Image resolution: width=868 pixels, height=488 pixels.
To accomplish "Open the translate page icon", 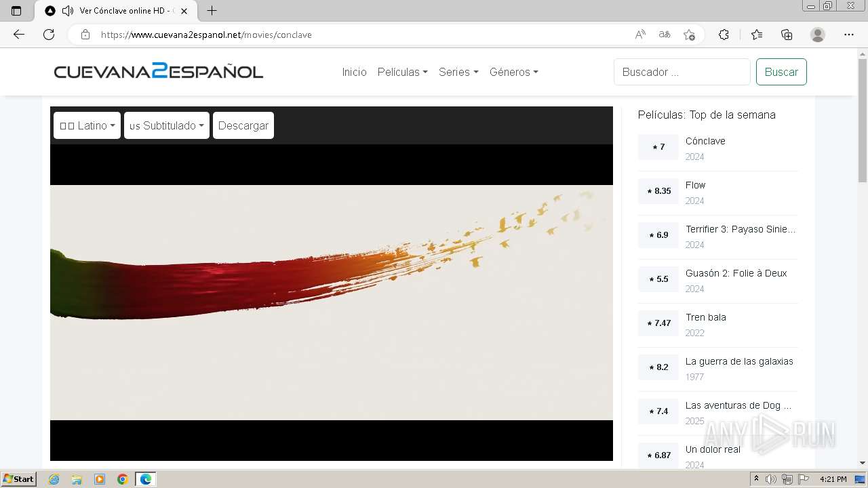I will [665, 35].
